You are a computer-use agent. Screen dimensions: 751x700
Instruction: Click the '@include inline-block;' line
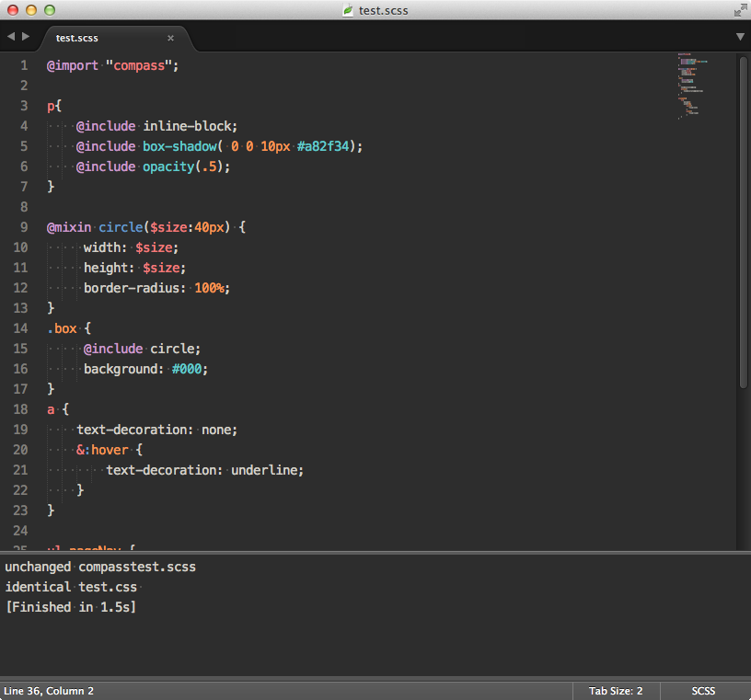pyautogui.click(x=156, y=126)
